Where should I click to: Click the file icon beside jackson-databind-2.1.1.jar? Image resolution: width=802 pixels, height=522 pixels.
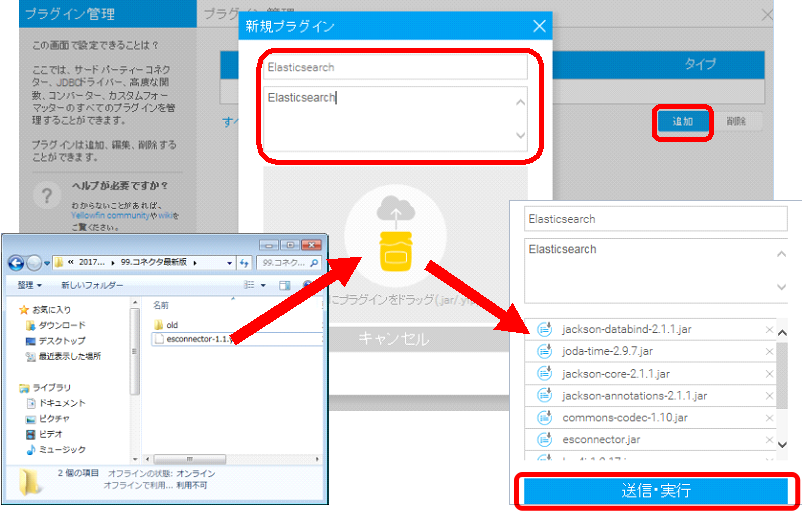[545, 329]
